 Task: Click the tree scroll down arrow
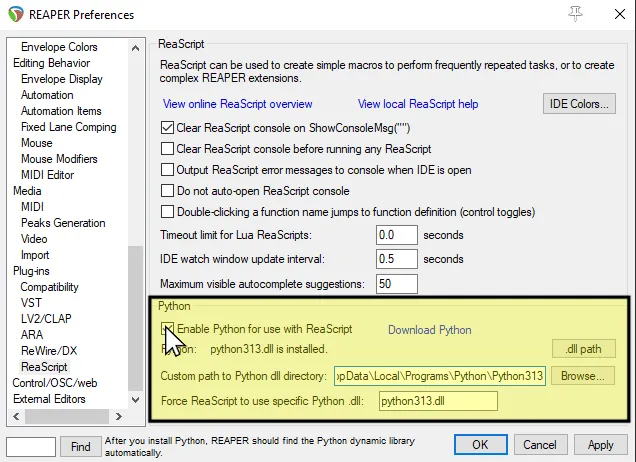135,400
